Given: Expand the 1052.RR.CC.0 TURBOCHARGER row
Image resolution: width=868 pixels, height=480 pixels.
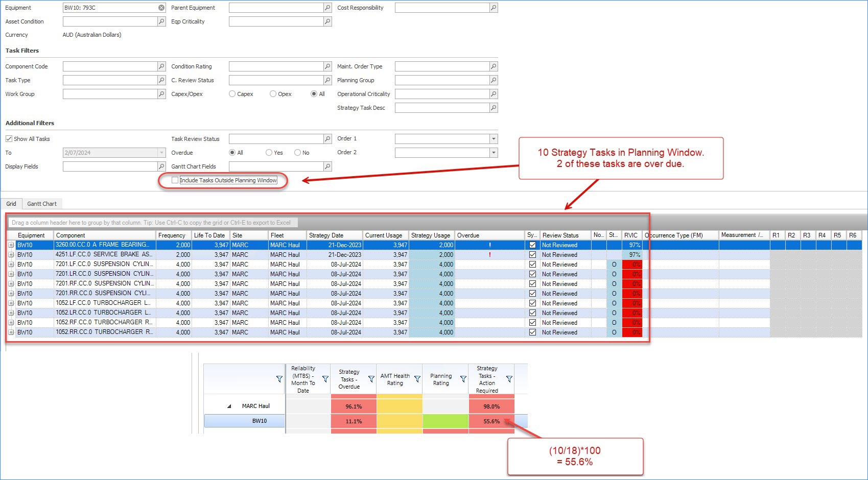Looking at the screenshot, I should click(11, 332).
